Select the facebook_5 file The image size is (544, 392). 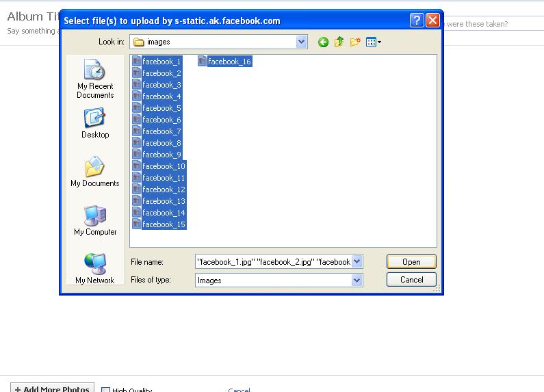click(157, 108)
